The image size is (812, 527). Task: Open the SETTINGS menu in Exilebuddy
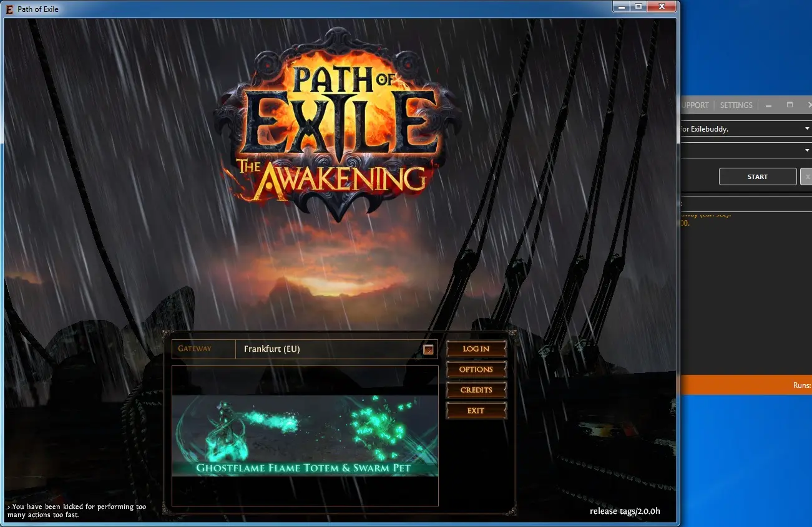click(x=736, y=105)
